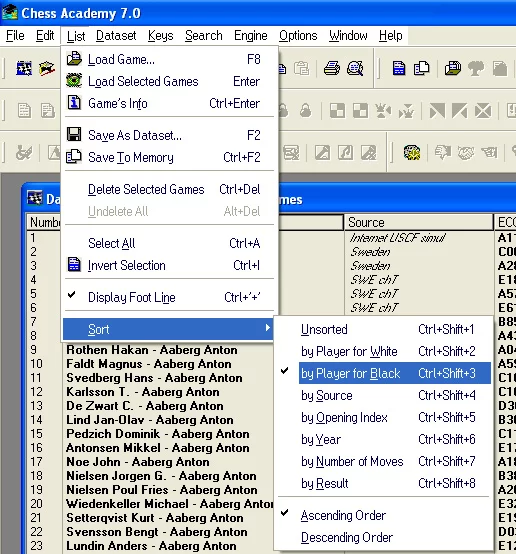Choose Load Game from the List menu
This screenshot has height=554, width=516.
tap(170, 59)
